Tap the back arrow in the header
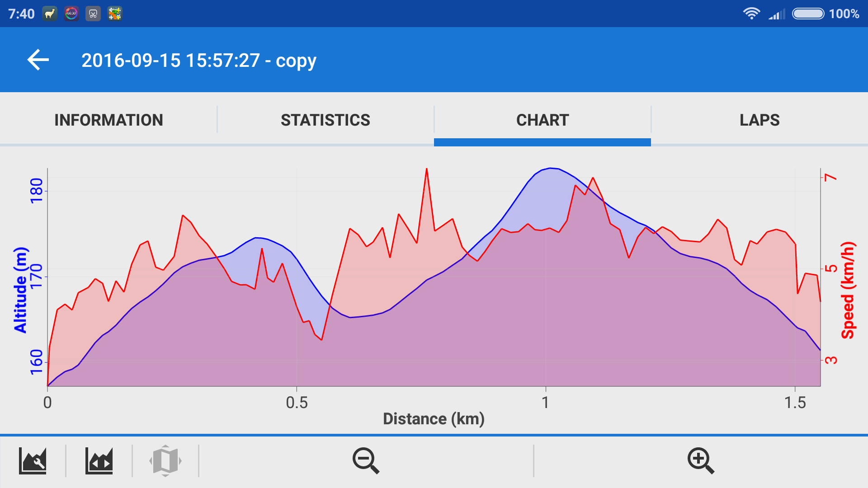Viewport: 868px width, 488px height. coord(38,60)
